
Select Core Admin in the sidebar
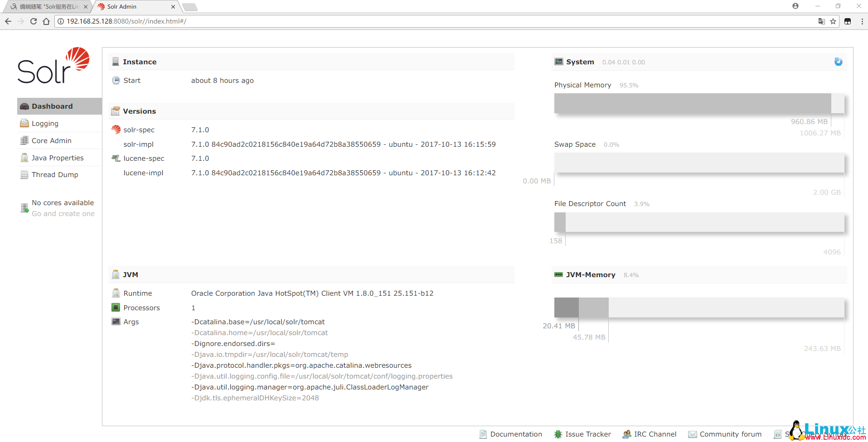[51, 140]
